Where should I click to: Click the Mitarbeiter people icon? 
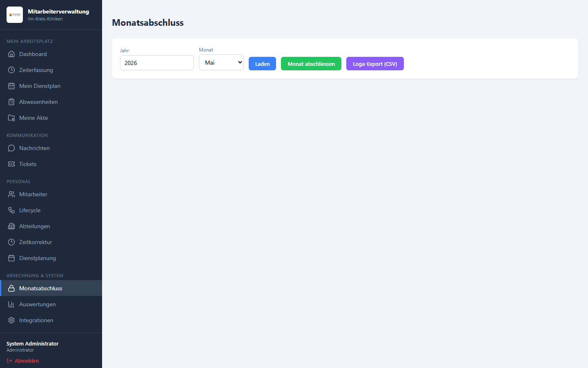click(x=11, y=194)
